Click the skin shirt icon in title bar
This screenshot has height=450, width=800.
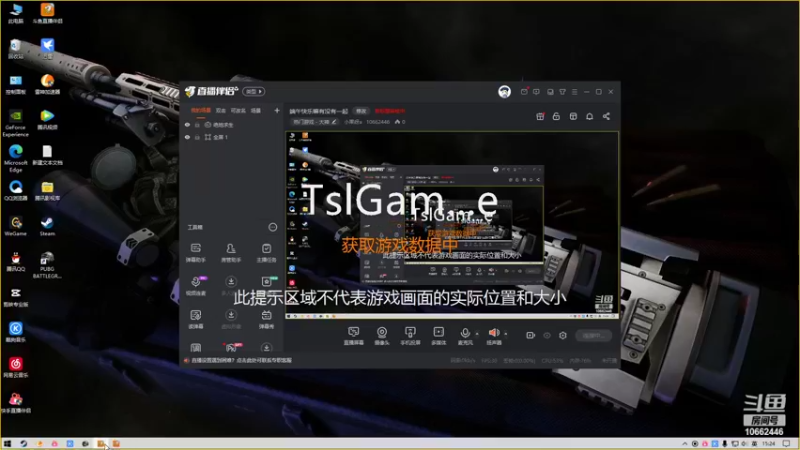pos(562,92)
